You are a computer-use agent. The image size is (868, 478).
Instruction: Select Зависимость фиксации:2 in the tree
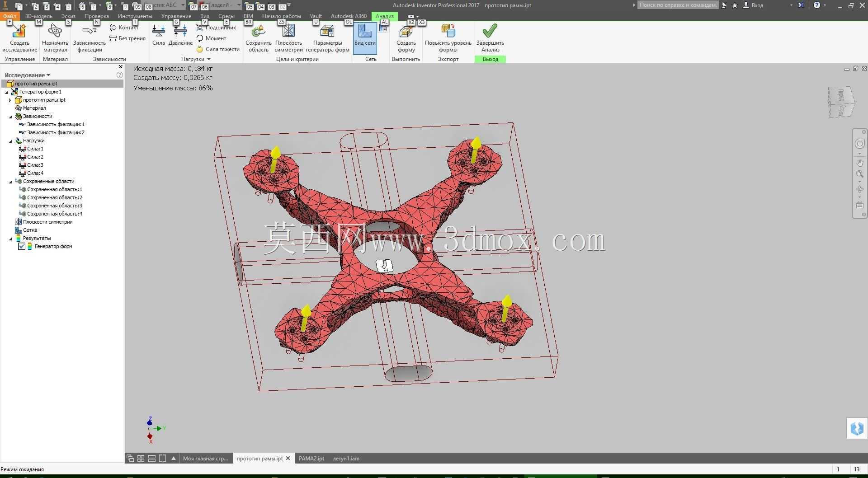(x=56, y=132)
